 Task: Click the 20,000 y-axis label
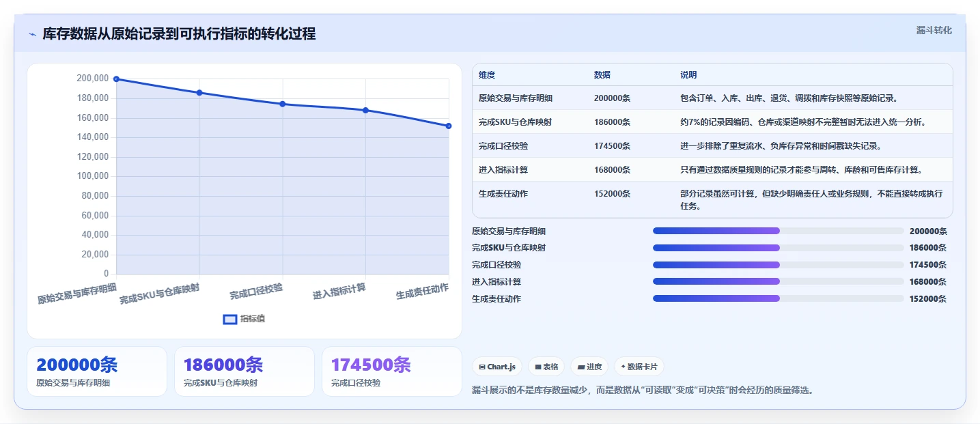click(x=95, y=255)
